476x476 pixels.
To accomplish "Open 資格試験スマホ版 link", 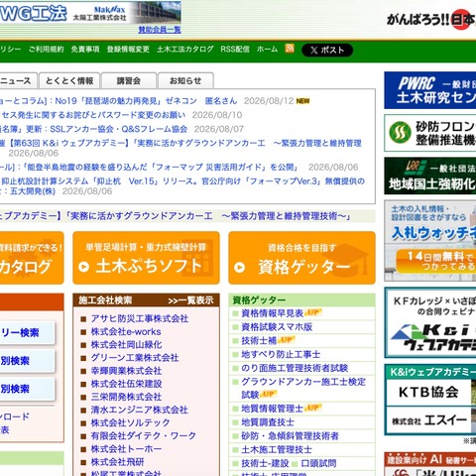I will coord(277,327).
